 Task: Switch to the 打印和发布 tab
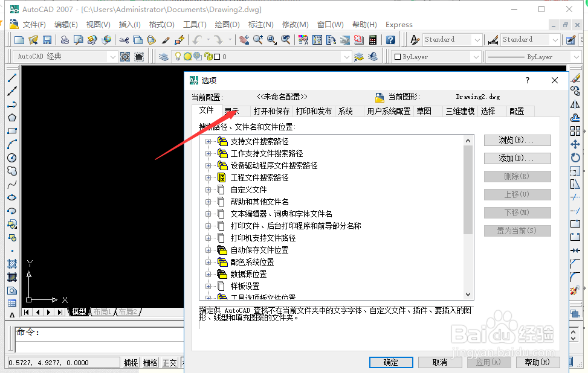point(314,111)
